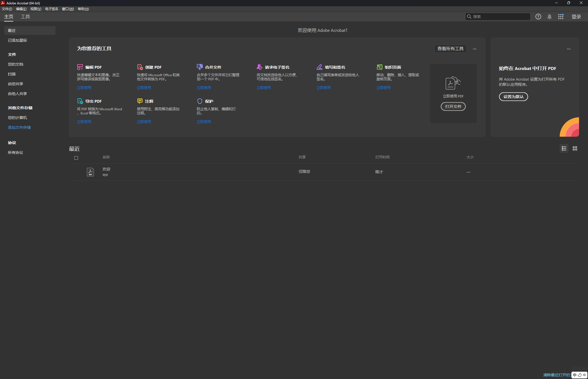The image size is (588, 379).
Task: Select 已添加星标 in the sidebar
Action: (17, 40)
